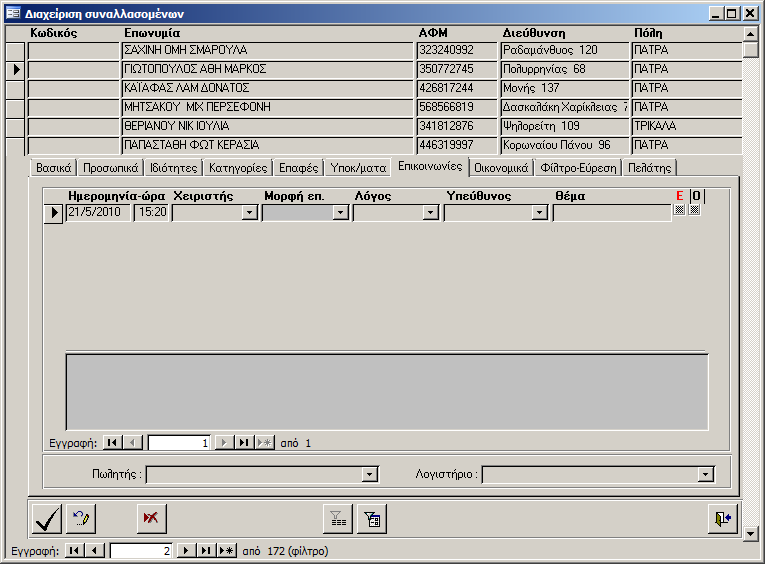765x564 pixels.
Task: Click the red X delete record icon
Action: [152, 518]
